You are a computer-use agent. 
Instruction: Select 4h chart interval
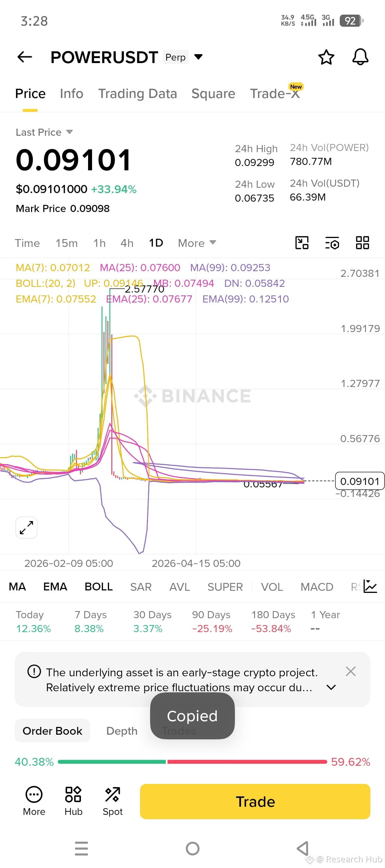tap(127, 243)
